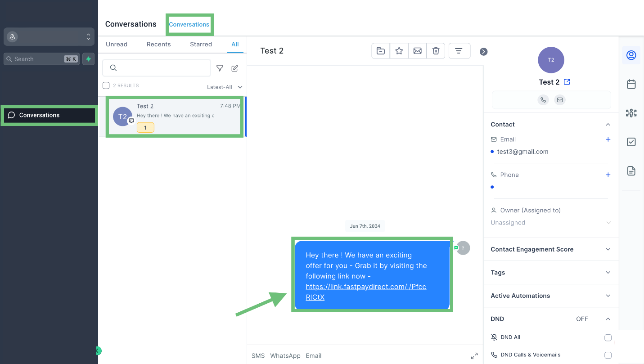
Task: Collapse contact panel with arrow button
Action: tap(483, 51)
